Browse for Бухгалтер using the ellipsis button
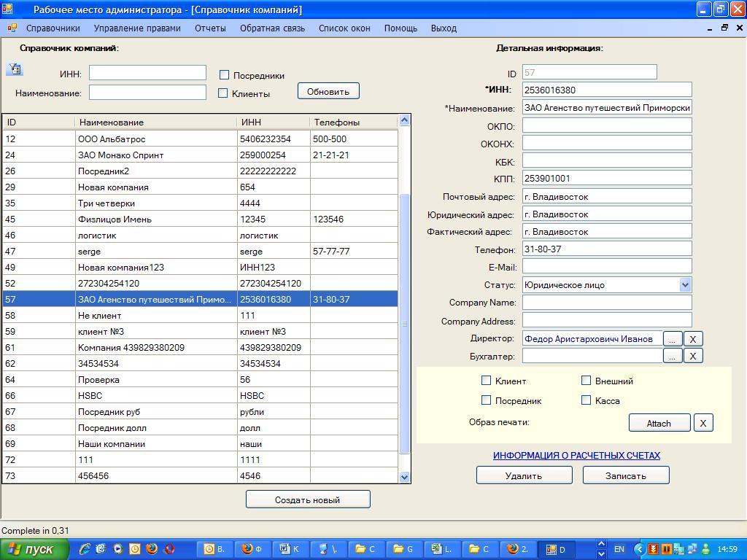 click(x=672, y=356)
